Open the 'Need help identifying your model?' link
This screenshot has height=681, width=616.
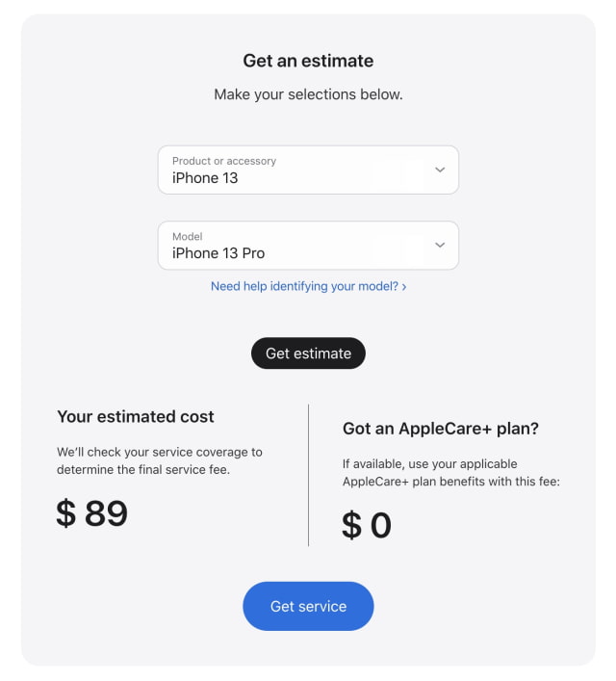(x=304, y=286)
